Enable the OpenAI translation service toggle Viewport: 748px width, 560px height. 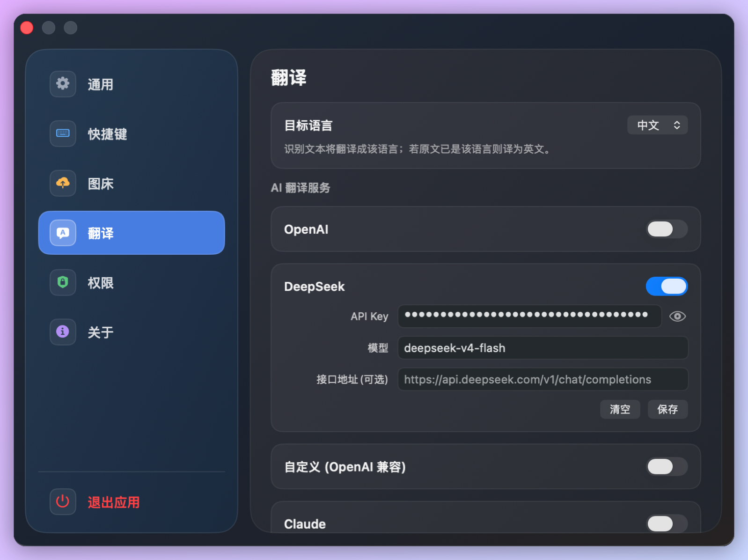pyautogui.click(x=667, y=229)
